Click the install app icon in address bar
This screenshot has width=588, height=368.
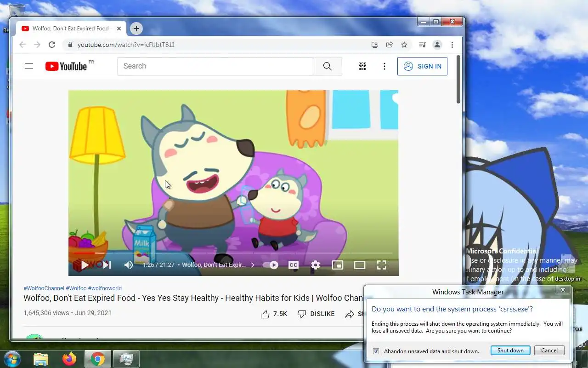coord(375,45)
